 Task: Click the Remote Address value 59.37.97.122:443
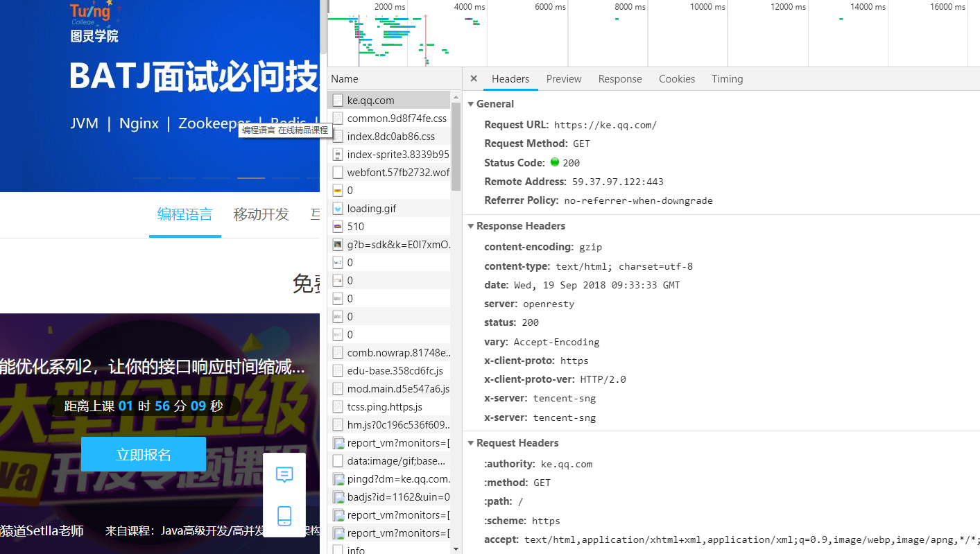[x=617, y=182]
